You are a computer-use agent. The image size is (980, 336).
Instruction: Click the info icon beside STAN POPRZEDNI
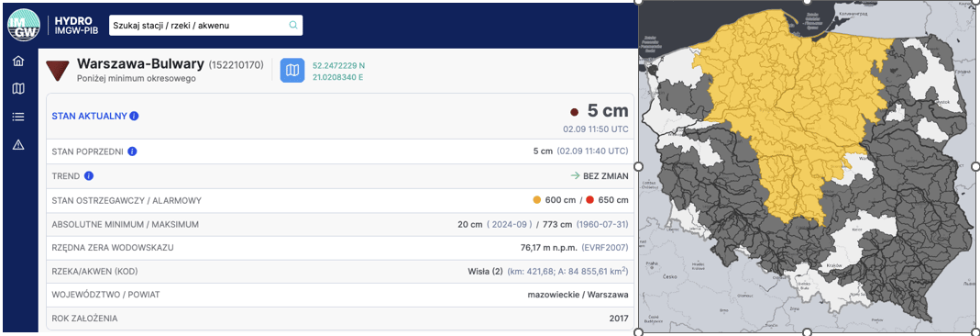point(133,151)
